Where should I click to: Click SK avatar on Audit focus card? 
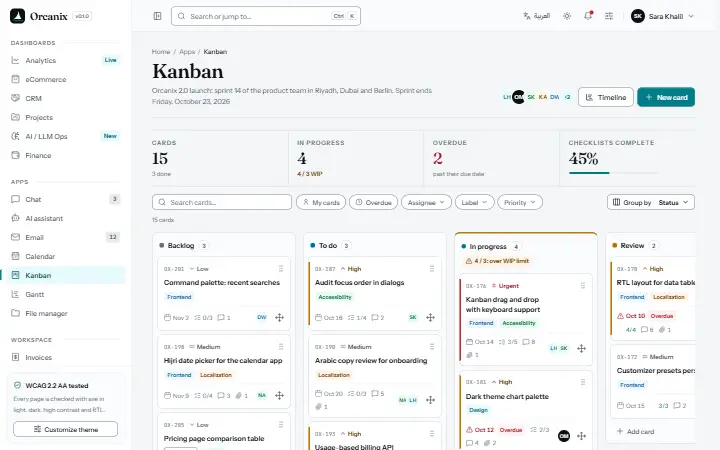coord(413,317)
